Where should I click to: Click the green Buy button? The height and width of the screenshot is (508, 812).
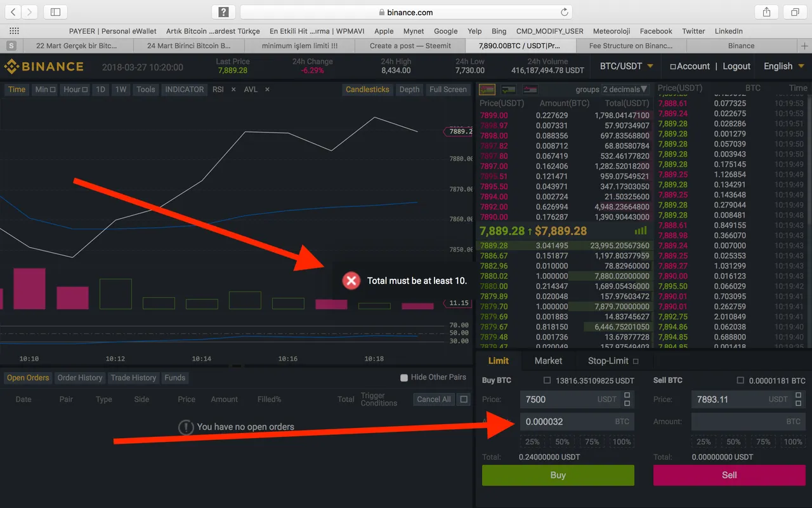coord(558,475)
